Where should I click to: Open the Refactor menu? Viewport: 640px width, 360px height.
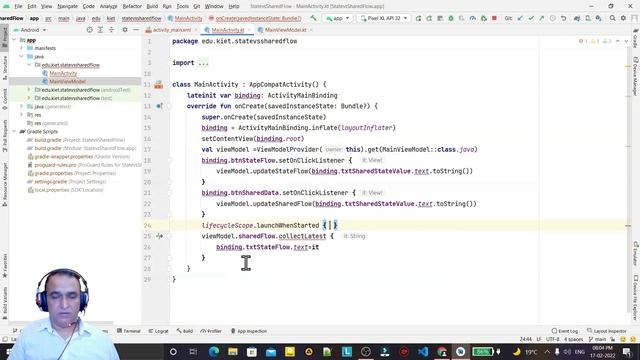click(x=132, y=7)
